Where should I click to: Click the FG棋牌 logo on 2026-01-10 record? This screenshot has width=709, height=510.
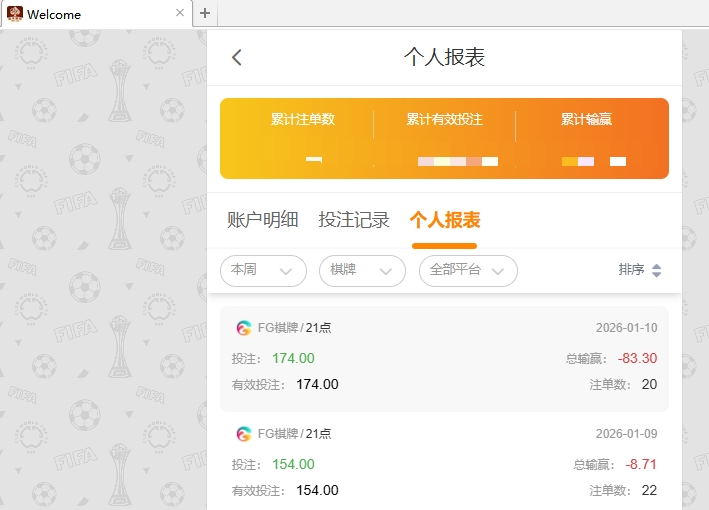tap(244, 328)
